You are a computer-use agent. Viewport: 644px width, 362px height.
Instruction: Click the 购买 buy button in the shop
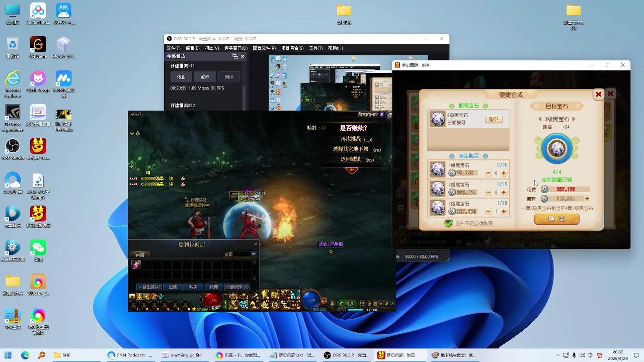(193, 287)
